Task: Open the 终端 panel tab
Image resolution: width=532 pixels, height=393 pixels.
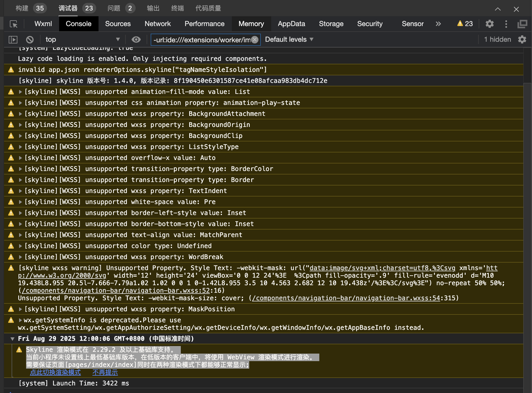Action: 178,8
